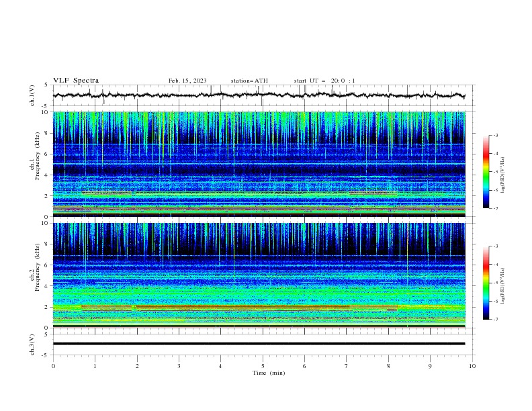The image size is (532, 411).
Task: Click the "station=ATH" header label
Action: pyautogui.click(x=249, y=81)
